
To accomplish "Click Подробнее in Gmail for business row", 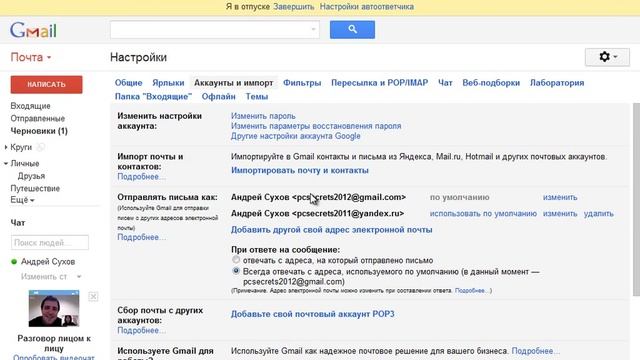I will click(536, 351).
